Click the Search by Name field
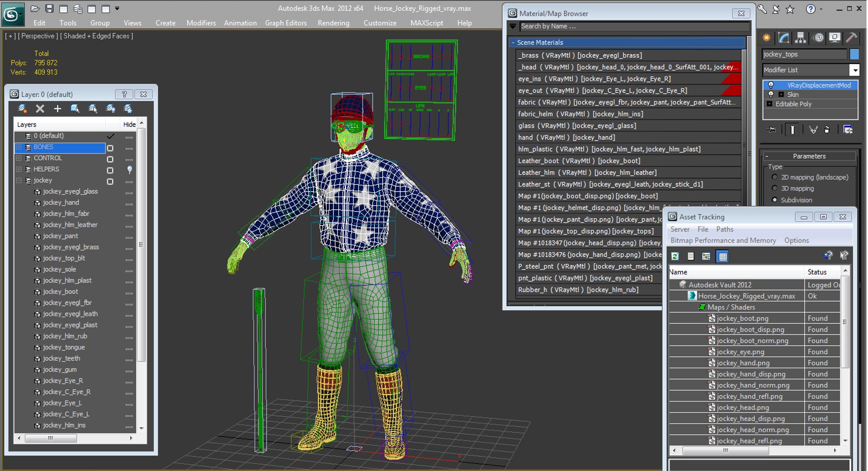 click(635, 26)
